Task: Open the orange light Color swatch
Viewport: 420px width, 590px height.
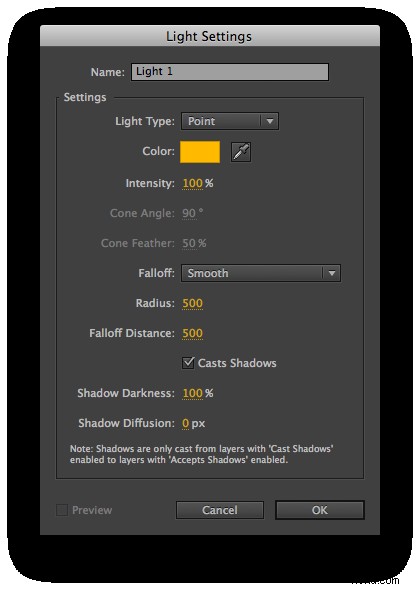Action: click(x=200, y=152)
